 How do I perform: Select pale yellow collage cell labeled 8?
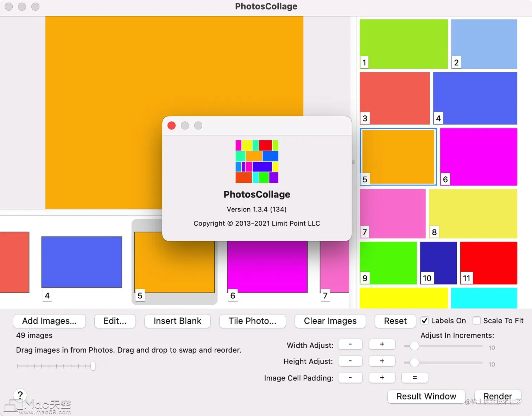473,214
